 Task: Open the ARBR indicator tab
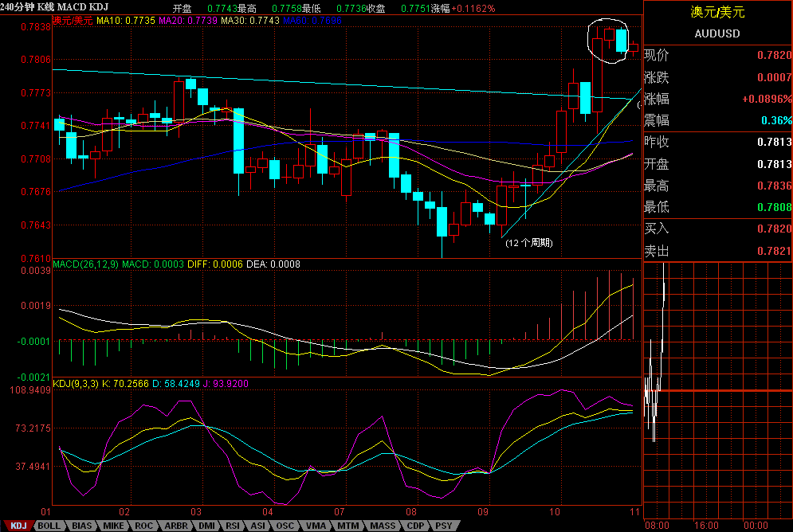click(175, 526)
